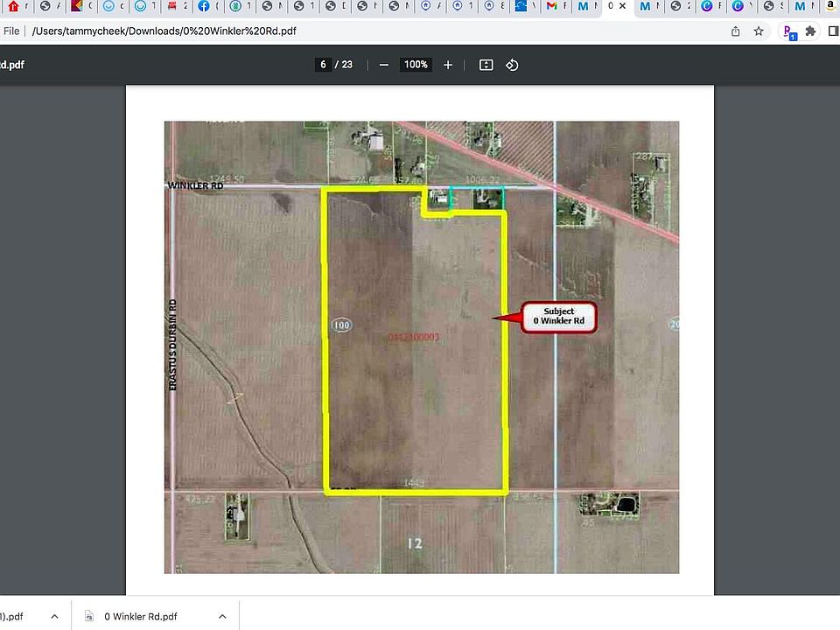Bookmark this page with the star icon
Screen dimensions: 840x630
[759, 31]
